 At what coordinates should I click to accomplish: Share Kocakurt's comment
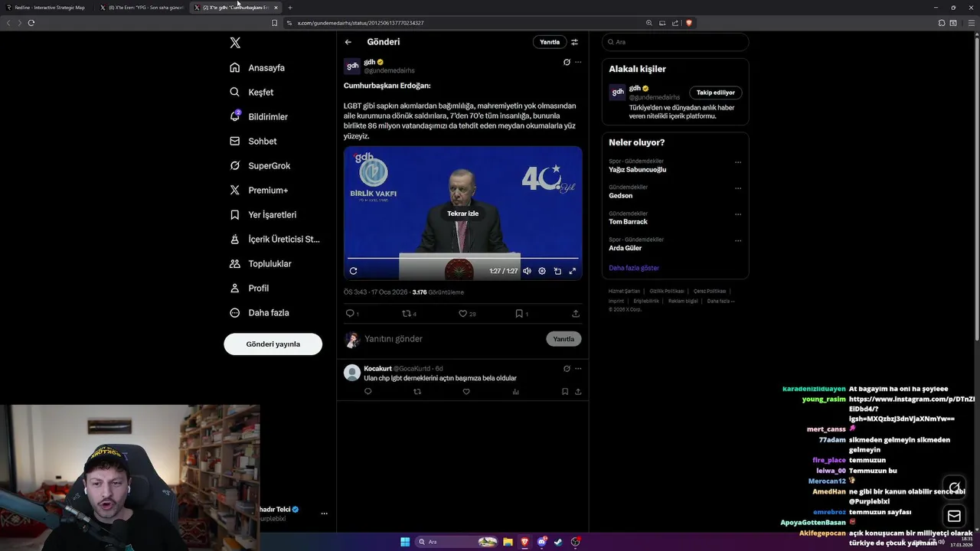(x=578, y=392)
